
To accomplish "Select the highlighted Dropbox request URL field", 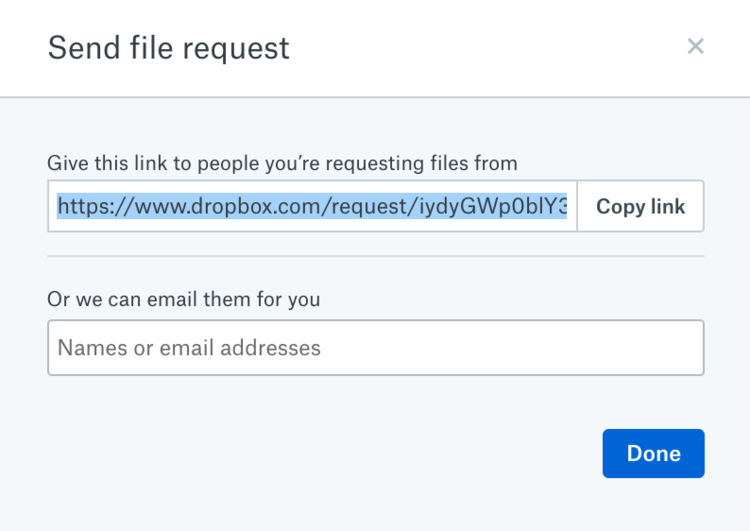I will pyautogui.click(x=312, y=206).
